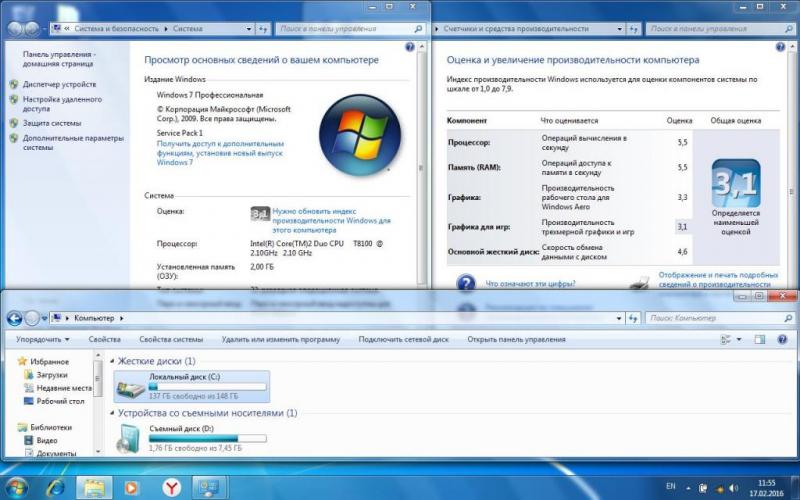Image resolution: width=800 pixels, height=500 pixels.
Task: Click help icon in System window
Action: (x=410, y=47)
